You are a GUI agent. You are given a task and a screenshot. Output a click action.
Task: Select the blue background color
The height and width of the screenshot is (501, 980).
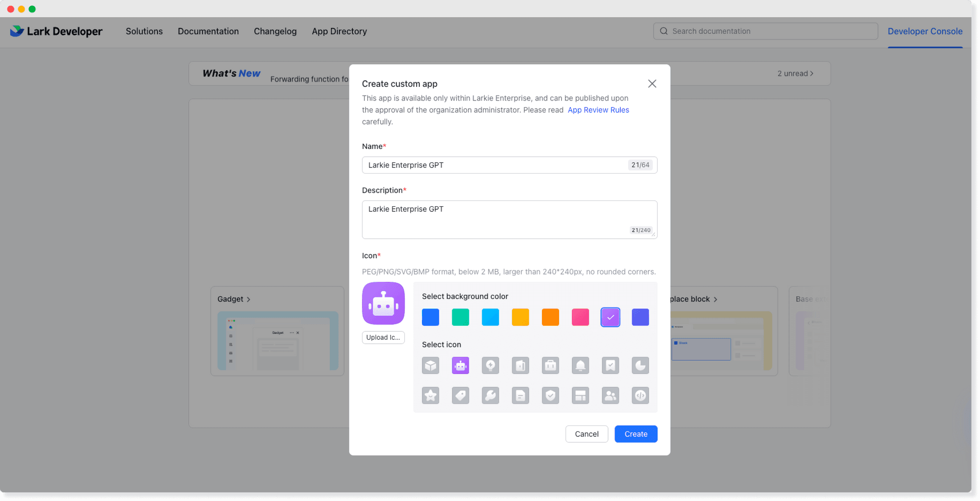430,317
